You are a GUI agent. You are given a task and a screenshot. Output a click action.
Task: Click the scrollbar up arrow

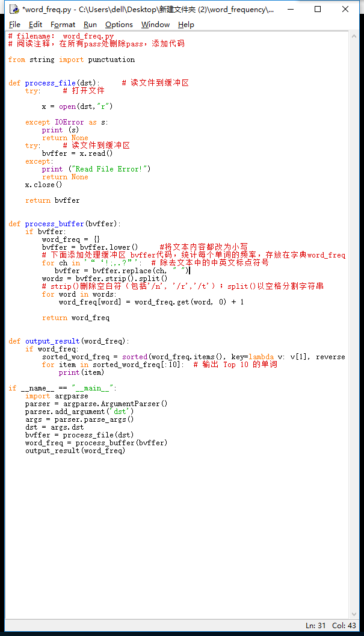pos(354,36)
